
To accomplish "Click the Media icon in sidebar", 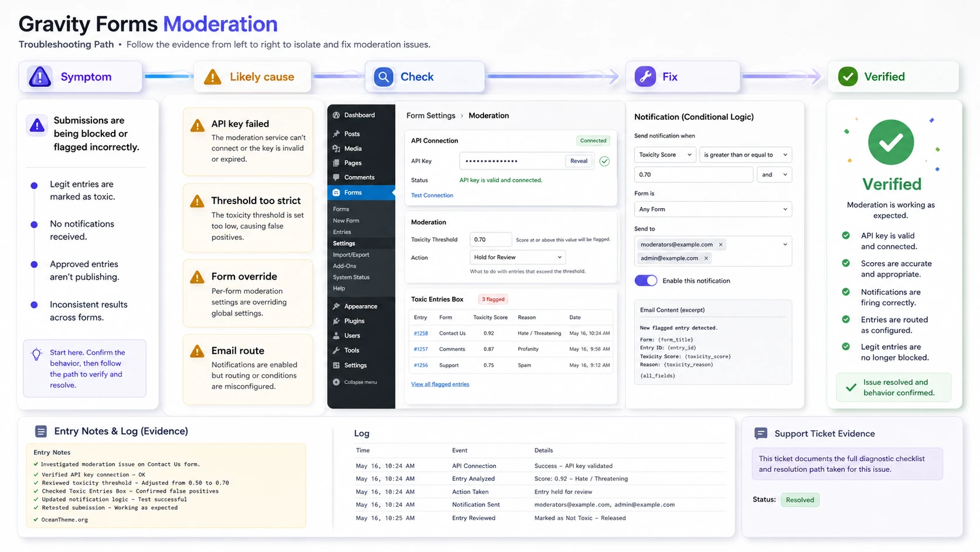I will pyautogui.click(x=336, y=148).
